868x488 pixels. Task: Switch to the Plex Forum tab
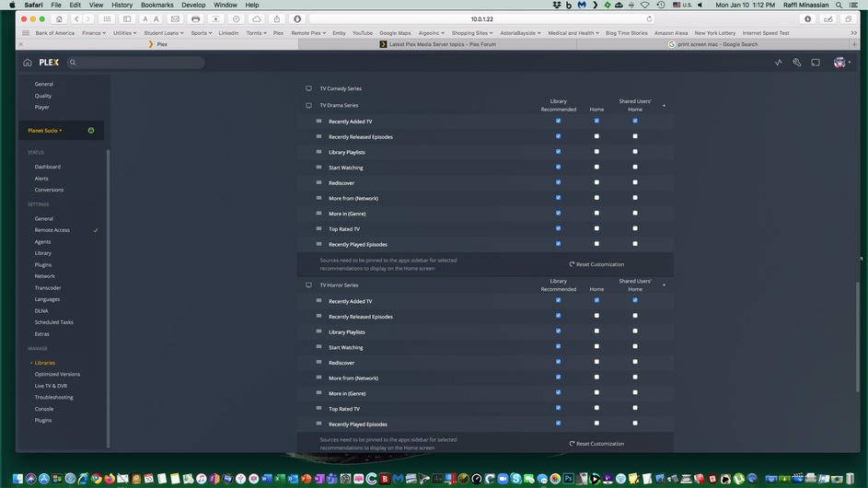(x=437, y=44)
